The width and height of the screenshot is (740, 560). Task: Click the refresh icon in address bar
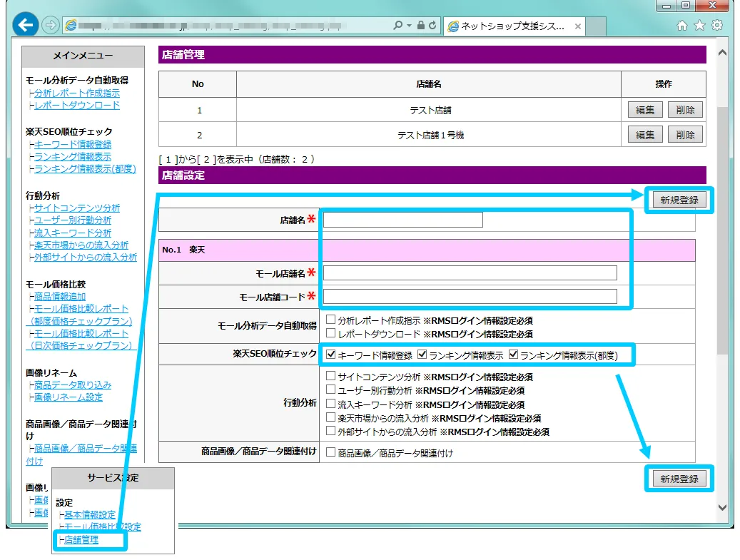pos(432,26)
